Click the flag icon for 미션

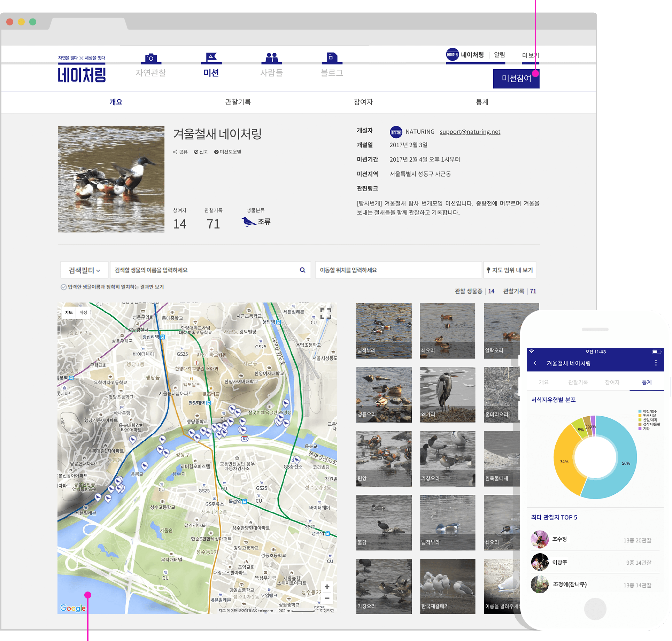pyautogui.click(x=211, y=58)
